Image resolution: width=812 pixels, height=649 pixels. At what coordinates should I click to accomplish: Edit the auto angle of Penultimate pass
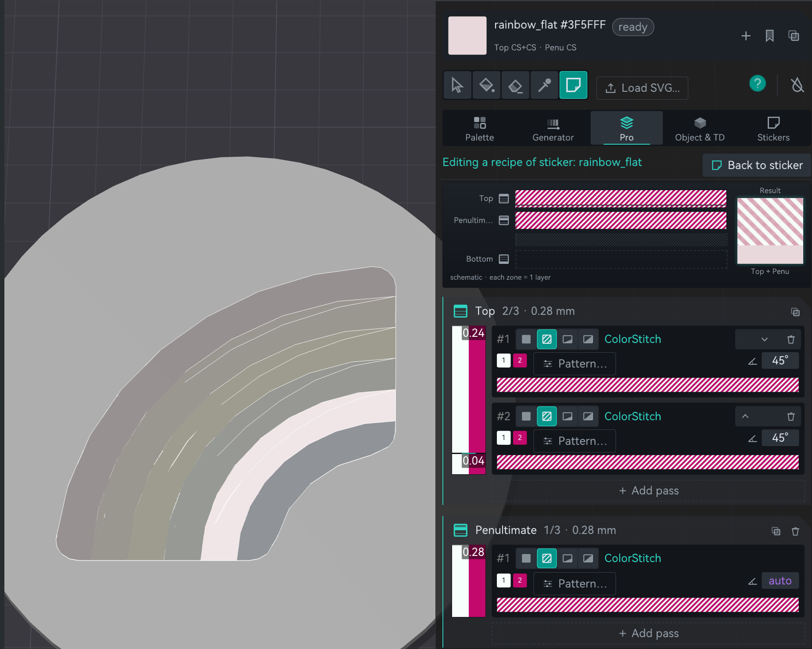click(x=780, y=580)
